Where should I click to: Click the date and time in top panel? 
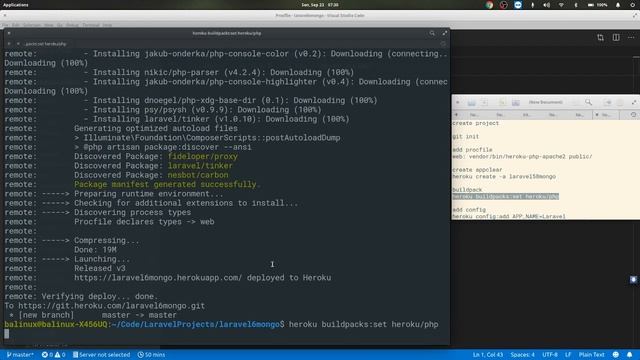click(320, 5)
